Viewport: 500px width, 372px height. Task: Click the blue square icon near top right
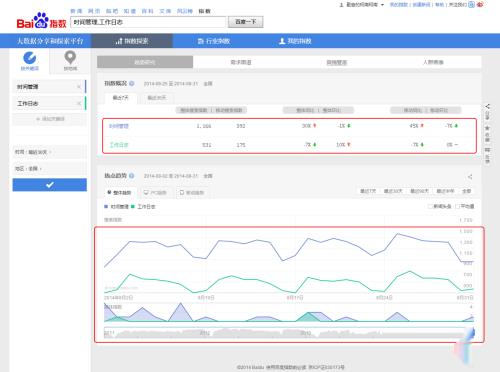click(471, 5)
